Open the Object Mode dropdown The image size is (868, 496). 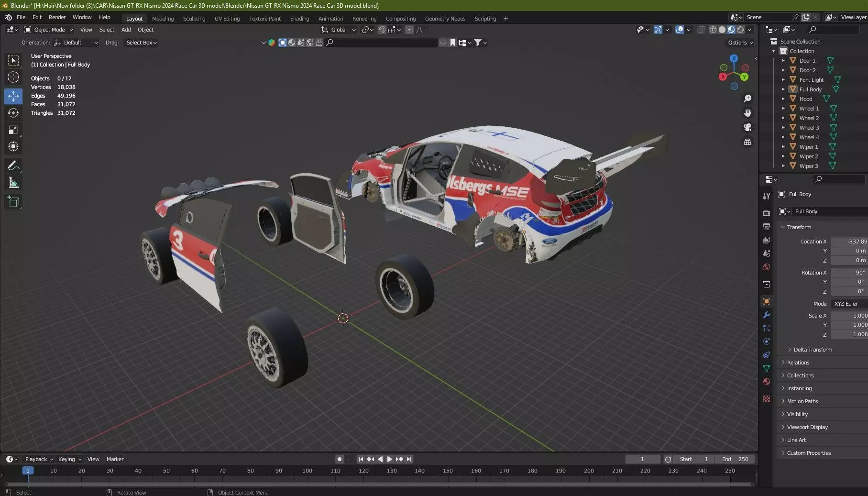pyautogui.click(x=49, y=30)
